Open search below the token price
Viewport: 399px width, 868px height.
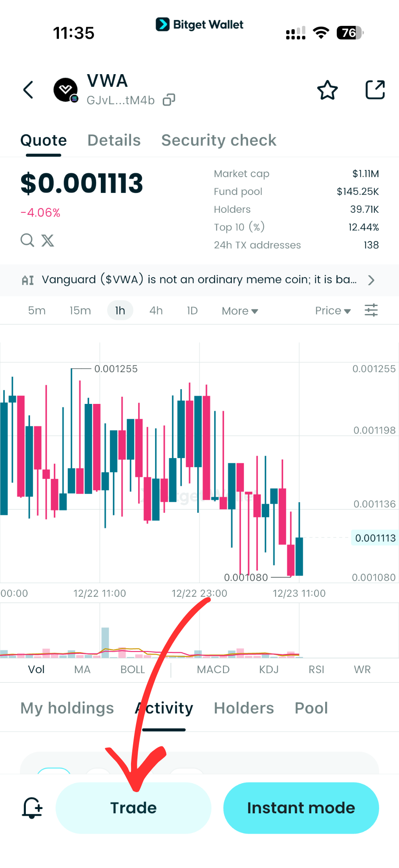(27, 240)
